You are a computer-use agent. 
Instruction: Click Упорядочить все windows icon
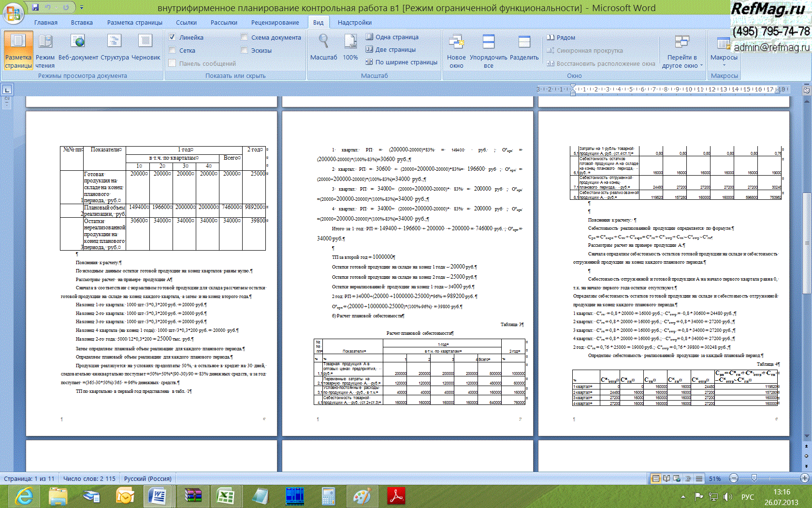tap(489, 42)
